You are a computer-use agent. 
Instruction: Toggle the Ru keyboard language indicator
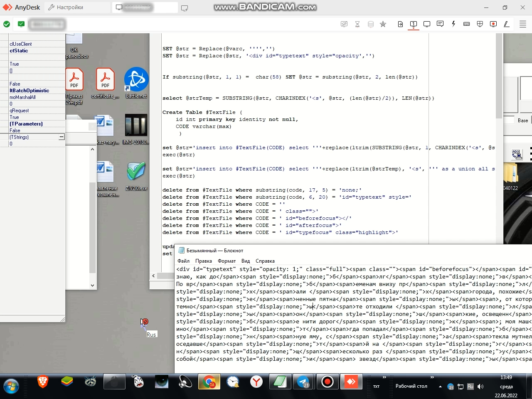(470, 387)
